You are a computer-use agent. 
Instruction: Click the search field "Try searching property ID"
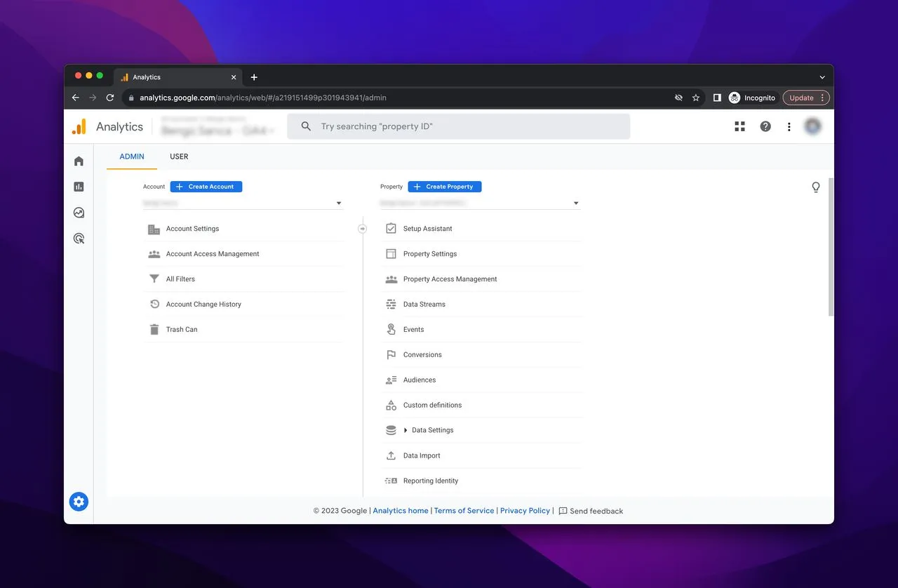(x=459, y=126)
